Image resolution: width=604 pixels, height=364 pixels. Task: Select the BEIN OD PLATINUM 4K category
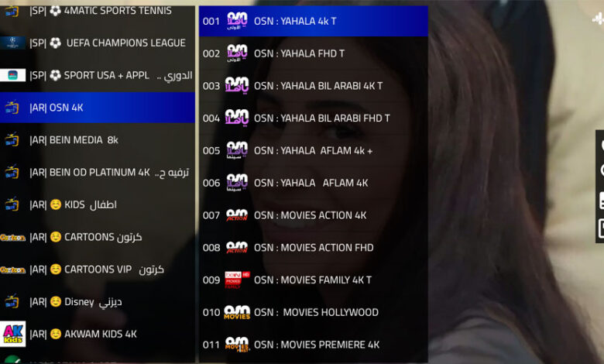98,172
